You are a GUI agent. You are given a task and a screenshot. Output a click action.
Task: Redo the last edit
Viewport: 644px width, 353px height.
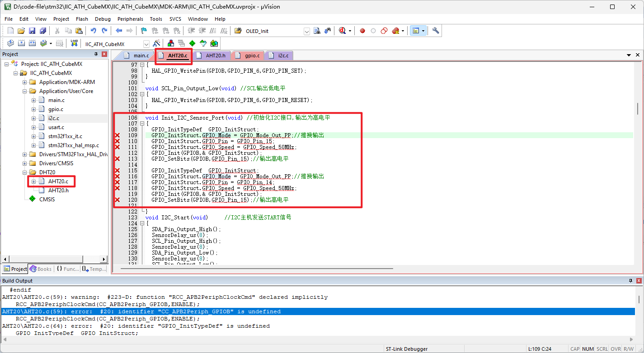coord(104,31)
